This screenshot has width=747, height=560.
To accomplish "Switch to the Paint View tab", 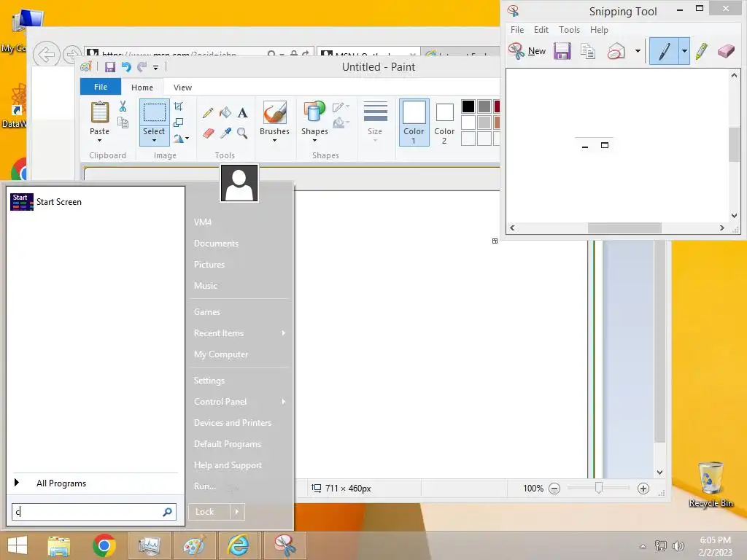I will coord(182,87).
